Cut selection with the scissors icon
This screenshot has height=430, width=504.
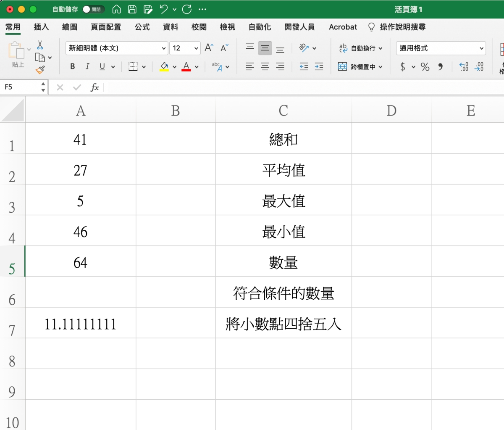40,45
